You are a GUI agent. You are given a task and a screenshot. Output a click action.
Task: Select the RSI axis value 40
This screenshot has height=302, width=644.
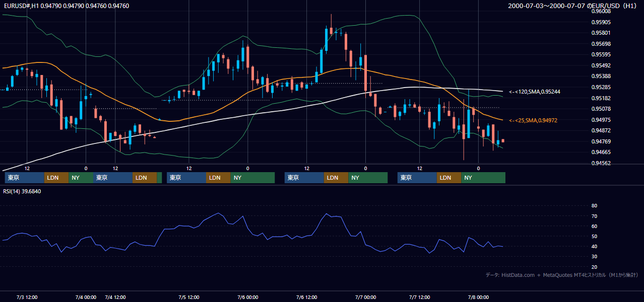click(594, 246)
